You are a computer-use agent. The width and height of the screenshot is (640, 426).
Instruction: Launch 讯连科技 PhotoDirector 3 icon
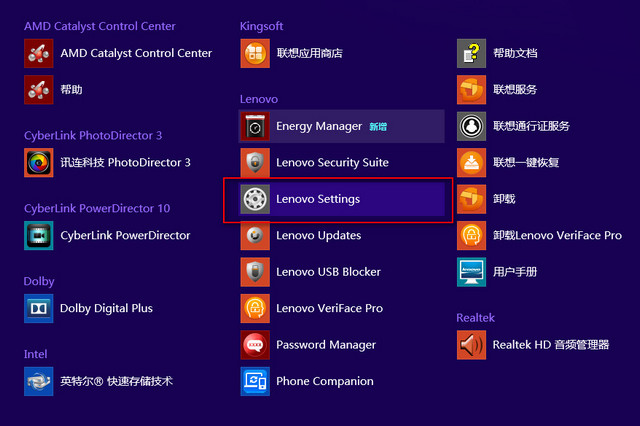[x=39, y=163]
